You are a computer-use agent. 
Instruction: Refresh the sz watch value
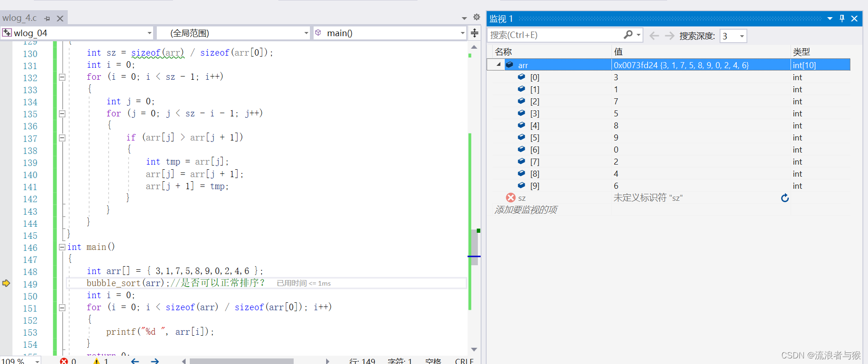pos(785,198)
